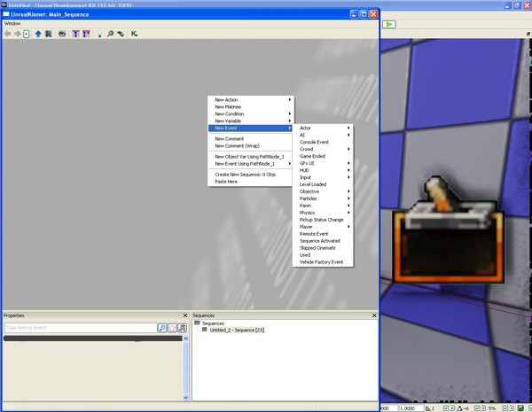Expand the Actor event submenu
The width and height of the screenshot is (532, 412).
323,128
